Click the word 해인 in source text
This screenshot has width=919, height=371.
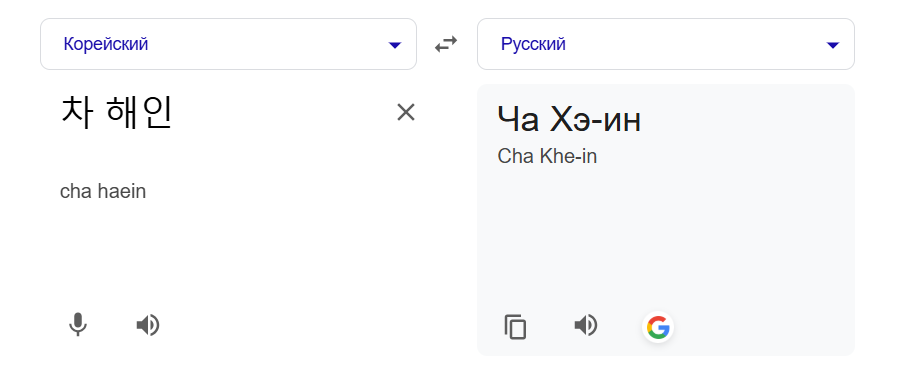click(139, 113)
